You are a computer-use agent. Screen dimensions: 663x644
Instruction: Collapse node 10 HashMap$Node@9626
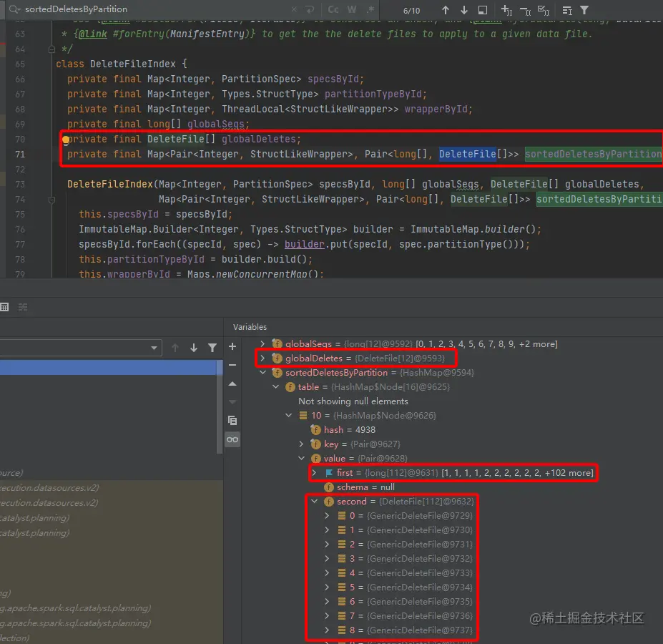click(x=289, y=416)
